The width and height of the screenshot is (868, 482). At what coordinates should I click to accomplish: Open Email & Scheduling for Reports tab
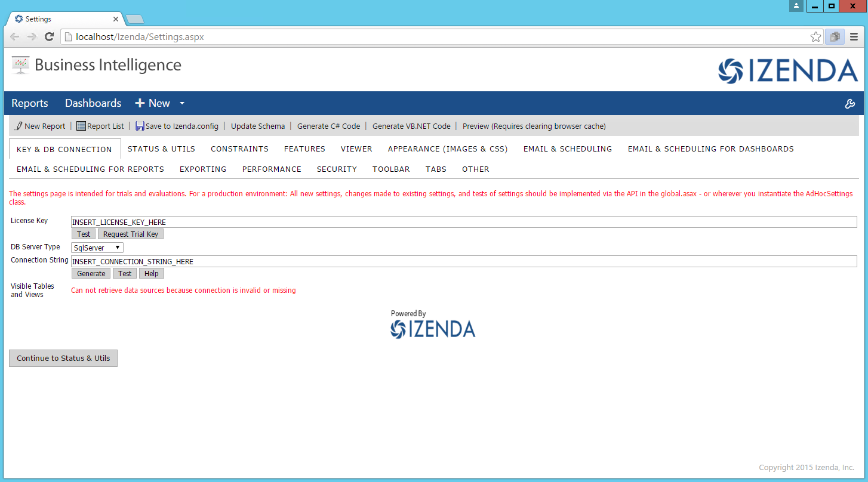coord(90,169)
